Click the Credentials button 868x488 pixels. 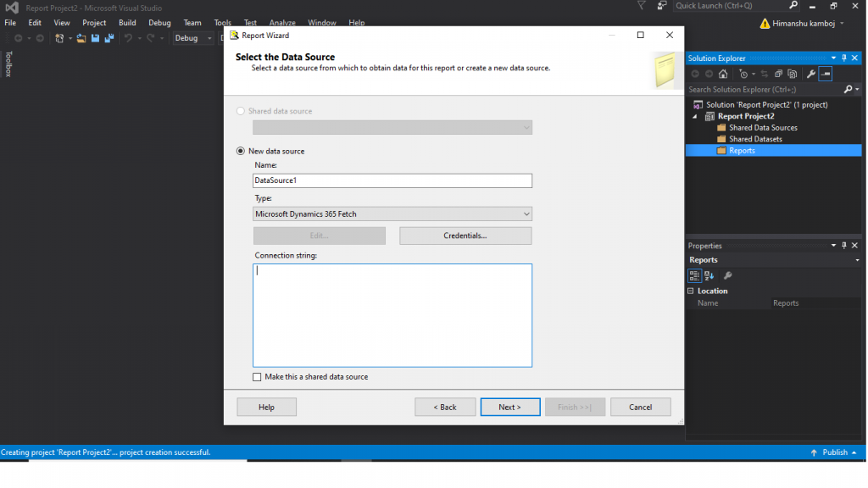pos(465,236)
